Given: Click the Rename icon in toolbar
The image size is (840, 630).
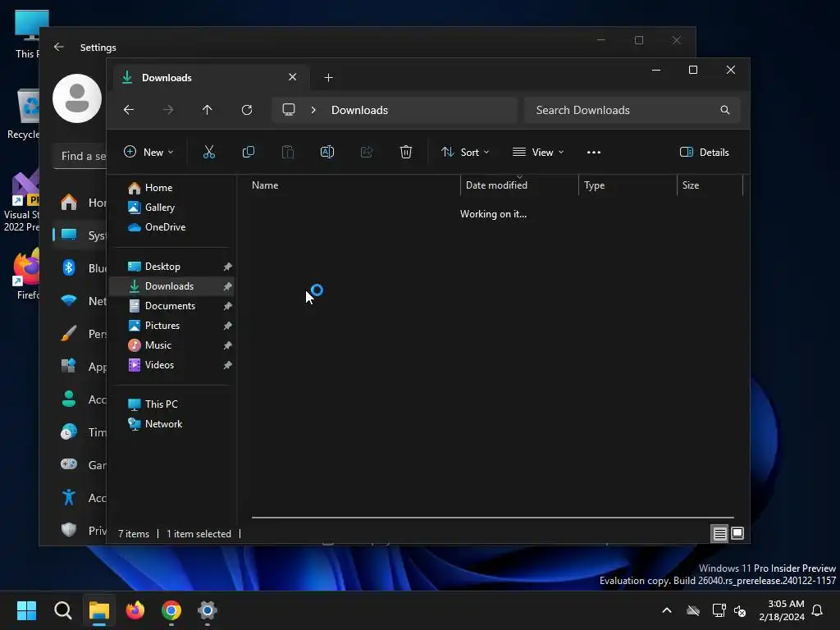Looking at the screenshot, I should click(326, 152).
